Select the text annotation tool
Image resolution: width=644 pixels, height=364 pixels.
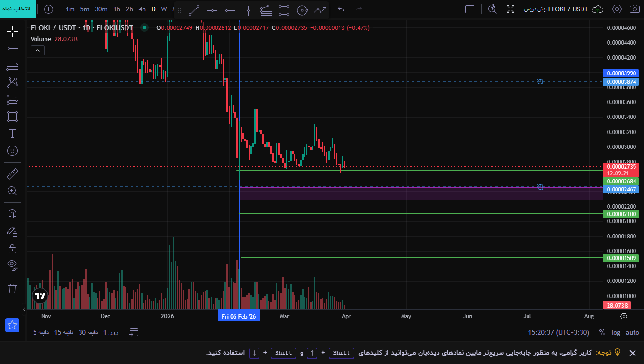[12, 134]
